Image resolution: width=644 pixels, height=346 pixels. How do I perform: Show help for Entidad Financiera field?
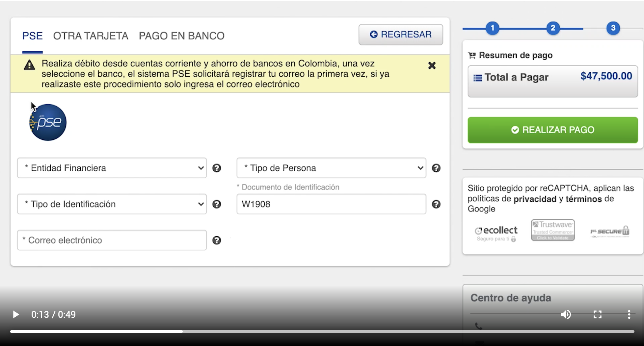[217, 168]
